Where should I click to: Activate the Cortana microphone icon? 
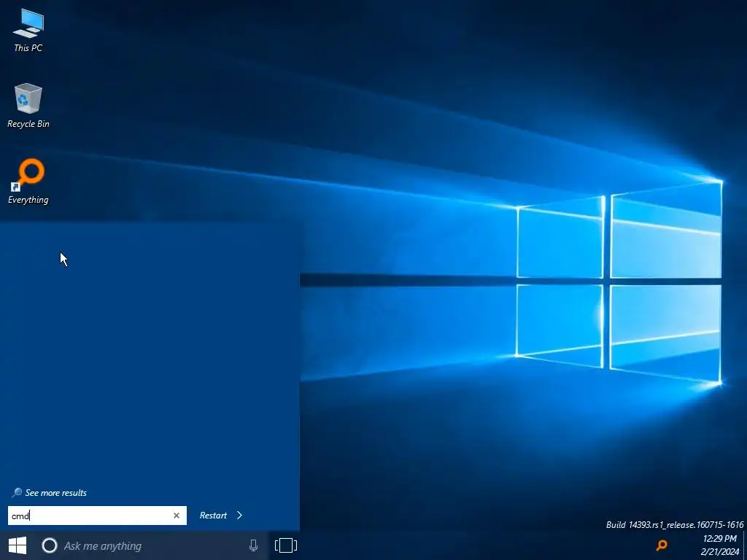coord(253,545)
